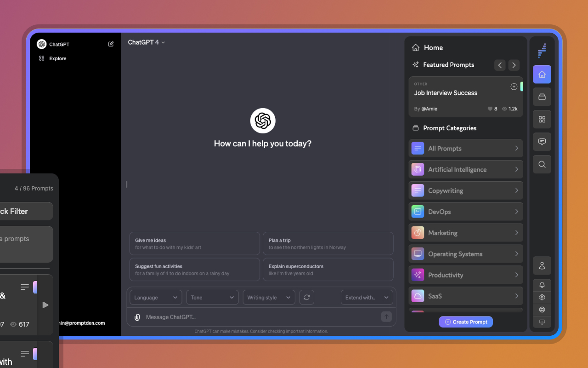Open the prompts drawer icon in the sidebar

click(x=542, y=97)
